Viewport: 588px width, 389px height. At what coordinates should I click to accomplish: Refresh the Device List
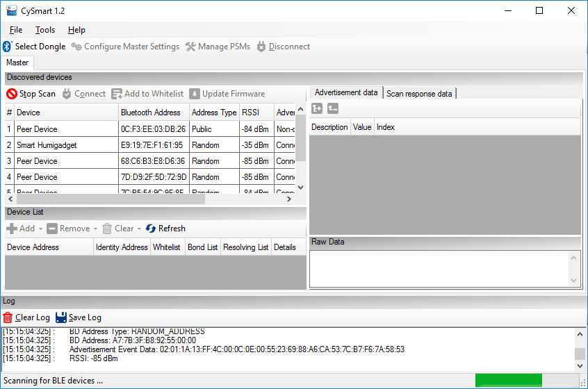tap(165, 229)
